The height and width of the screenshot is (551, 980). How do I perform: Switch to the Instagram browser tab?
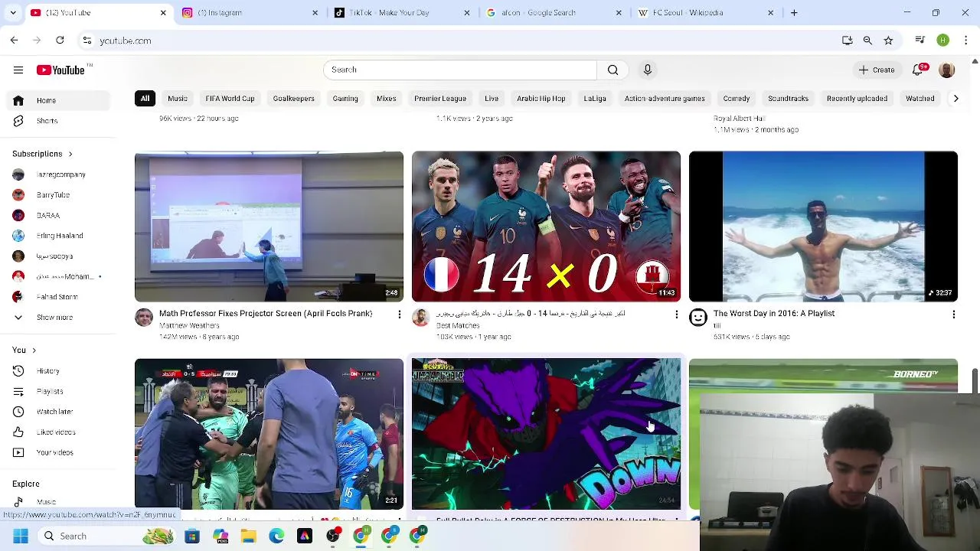click(x=249, y=13)
